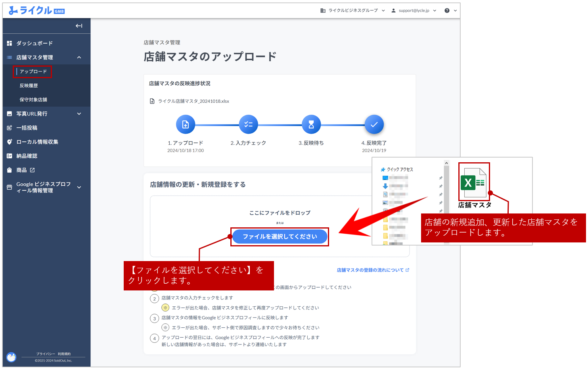Select the Excel 店舗マスタ file icon
The width and height of the screenshot is (588, 369).
pos(473,183)
